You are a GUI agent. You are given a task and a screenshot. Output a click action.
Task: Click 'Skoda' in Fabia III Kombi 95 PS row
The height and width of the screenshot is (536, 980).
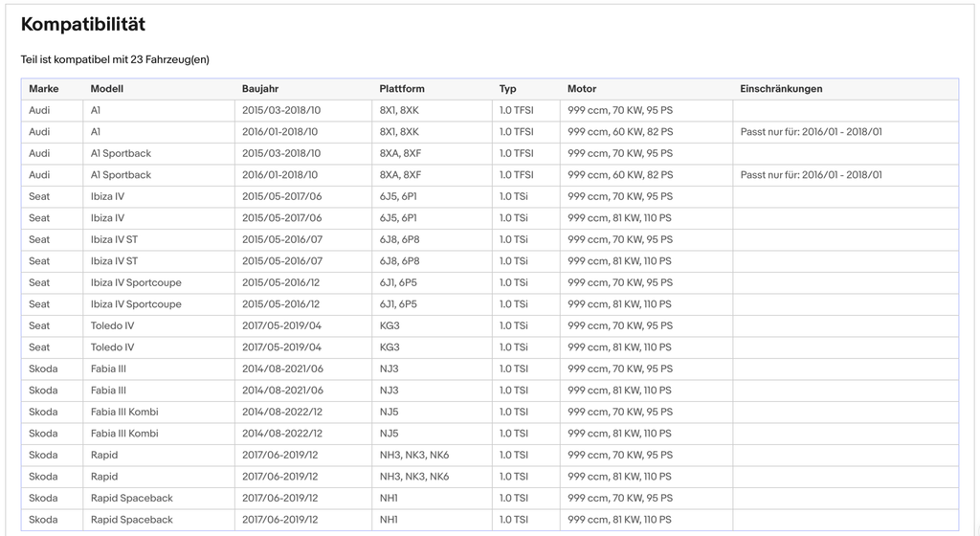43,413
